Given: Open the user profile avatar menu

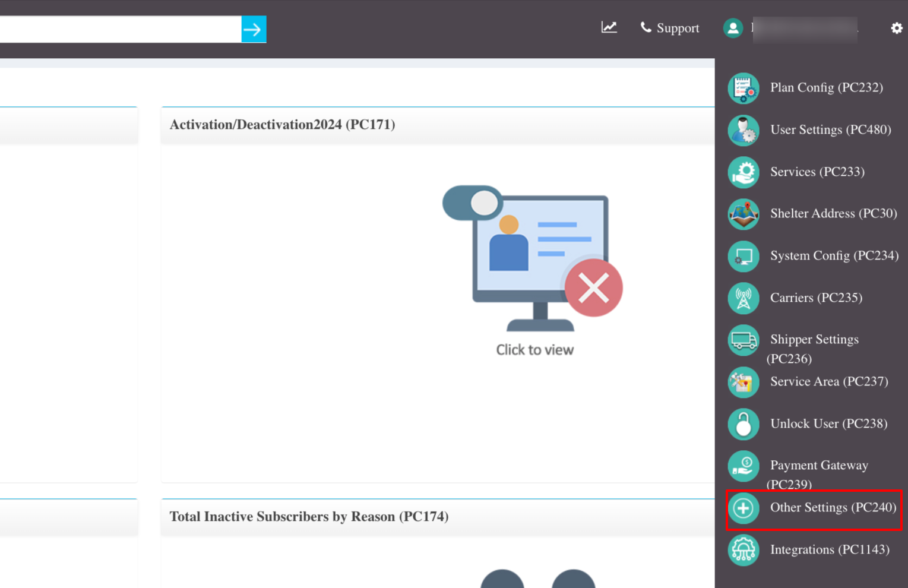Looking at the screenshot, I should [733, 28].
